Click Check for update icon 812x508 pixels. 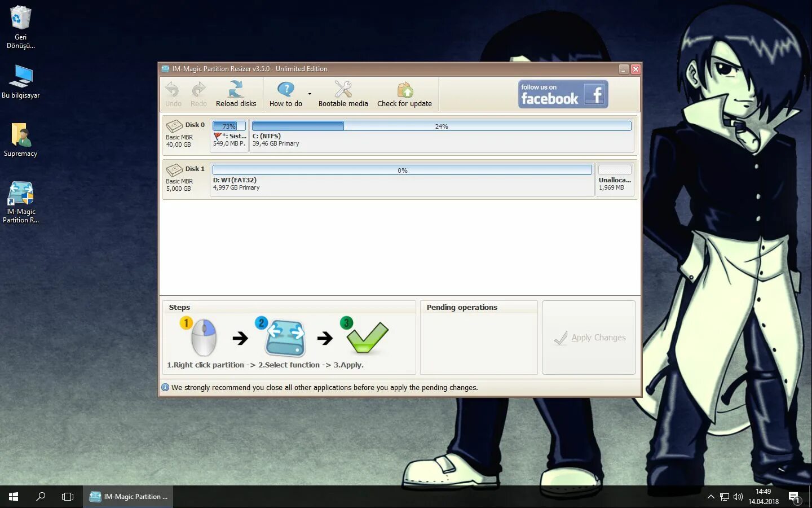(405, 90)
